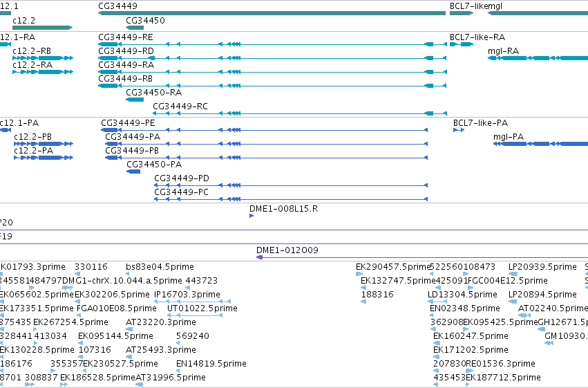Select EST AT23220.3prime

pyautogui.click(x=161, y=323)
